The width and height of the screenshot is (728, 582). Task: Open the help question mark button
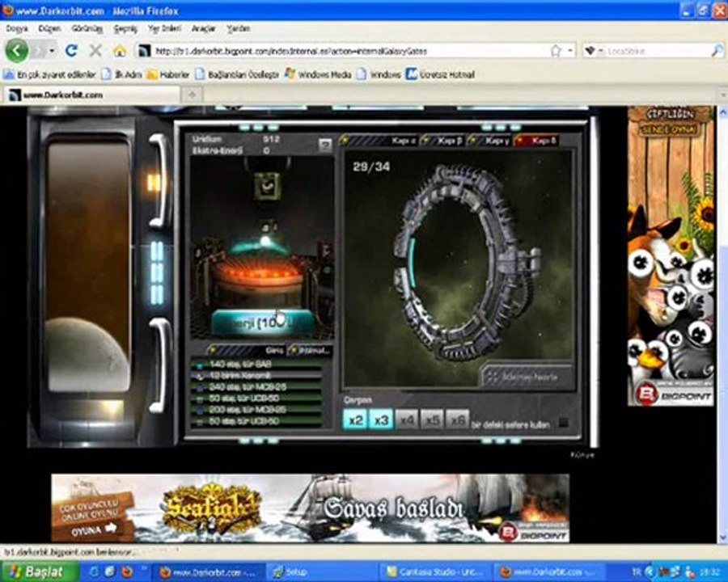[325, 145]
